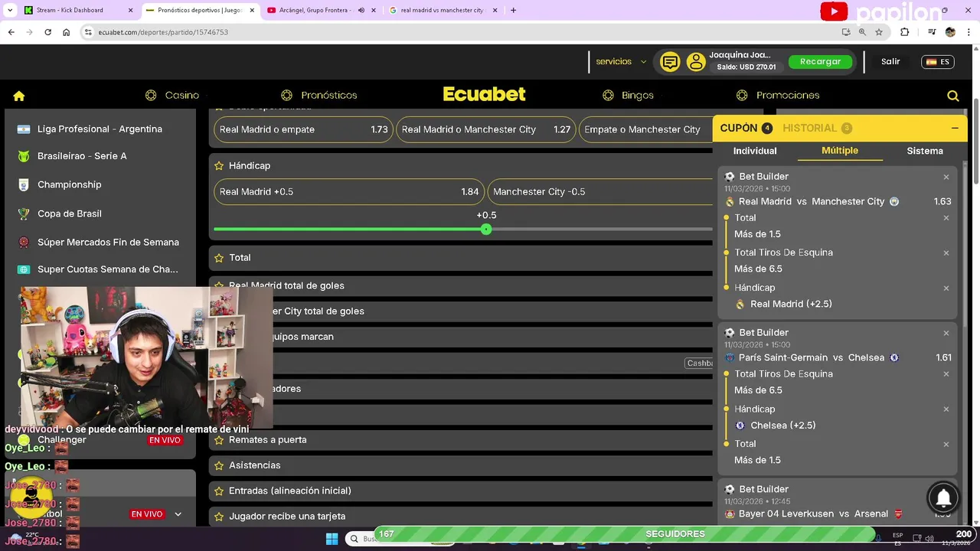Screen dimensions: 980x551
Task: Click Salir to log out
Action: tap(890, 62)
